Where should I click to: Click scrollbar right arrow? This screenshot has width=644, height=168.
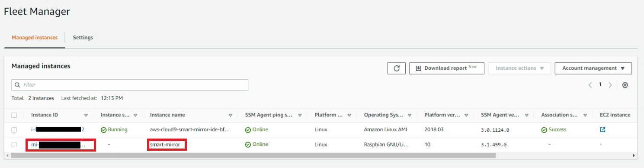(x=634, y=155)
